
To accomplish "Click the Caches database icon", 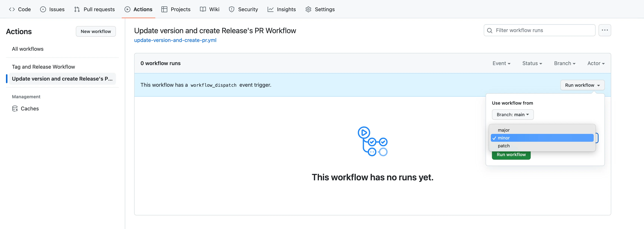I will (15, 109).
